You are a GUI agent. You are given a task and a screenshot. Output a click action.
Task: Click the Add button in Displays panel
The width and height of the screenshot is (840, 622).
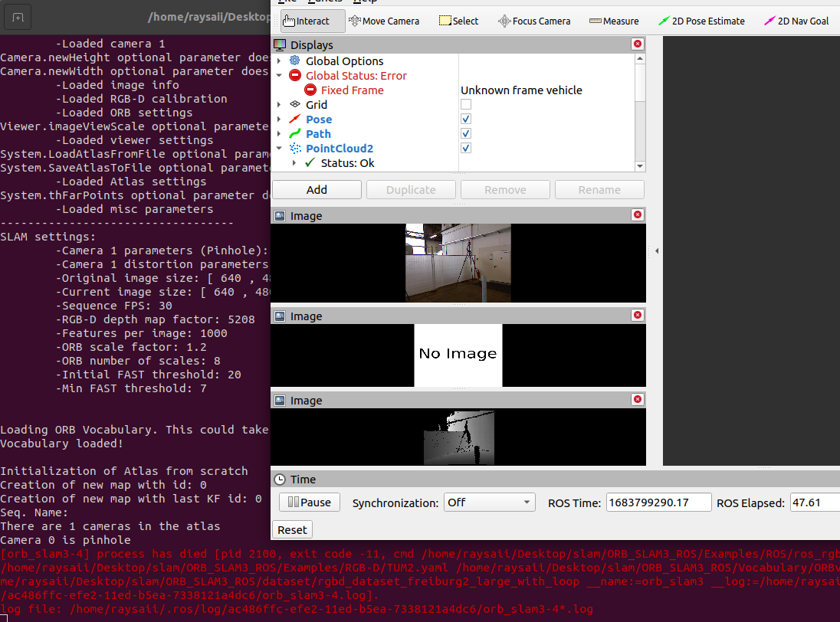(317, 189)
